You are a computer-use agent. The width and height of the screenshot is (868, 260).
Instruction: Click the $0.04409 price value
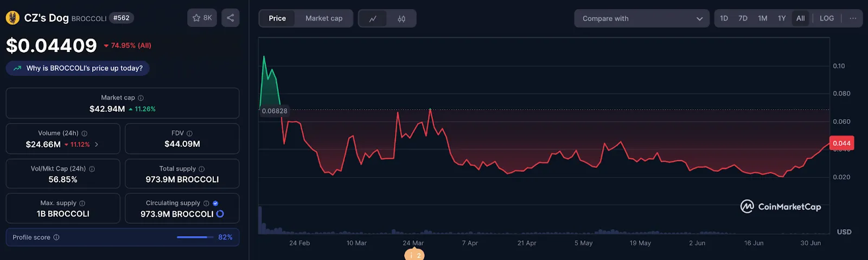pos(52,45)
